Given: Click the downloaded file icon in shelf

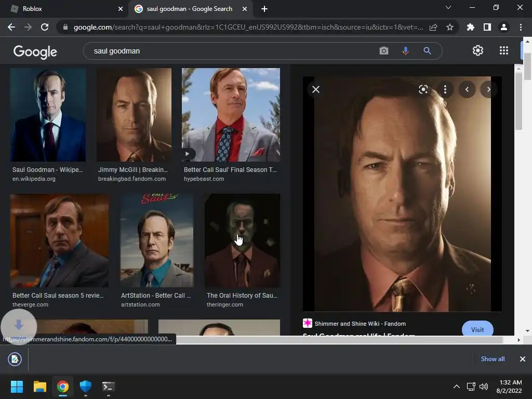Looking at the screenshot, I should [15, 359].
